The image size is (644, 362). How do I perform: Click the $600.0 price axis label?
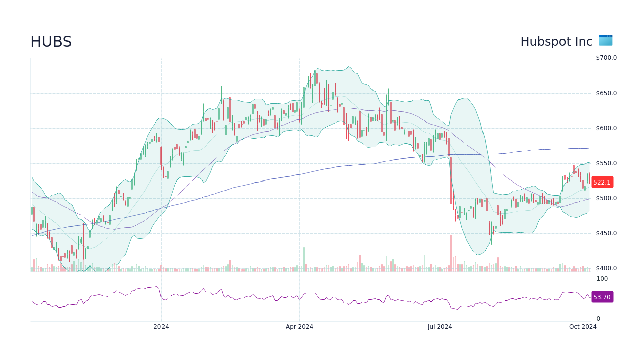(x=606, y=128)
